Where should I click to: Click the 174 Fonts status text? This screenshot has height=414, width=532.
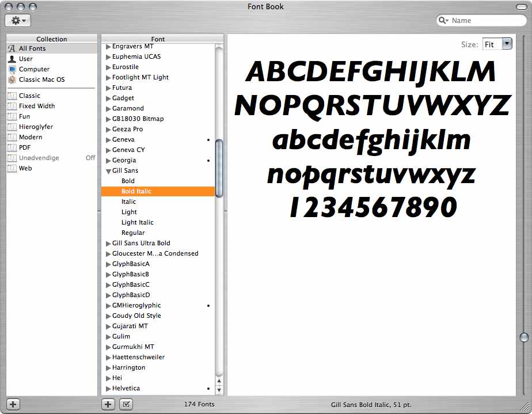click(199, 404)
